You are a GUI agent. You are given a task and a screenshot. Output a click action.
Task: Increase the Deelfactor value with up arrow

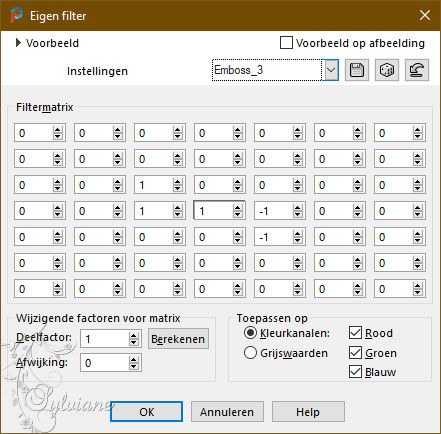(133, 336)
